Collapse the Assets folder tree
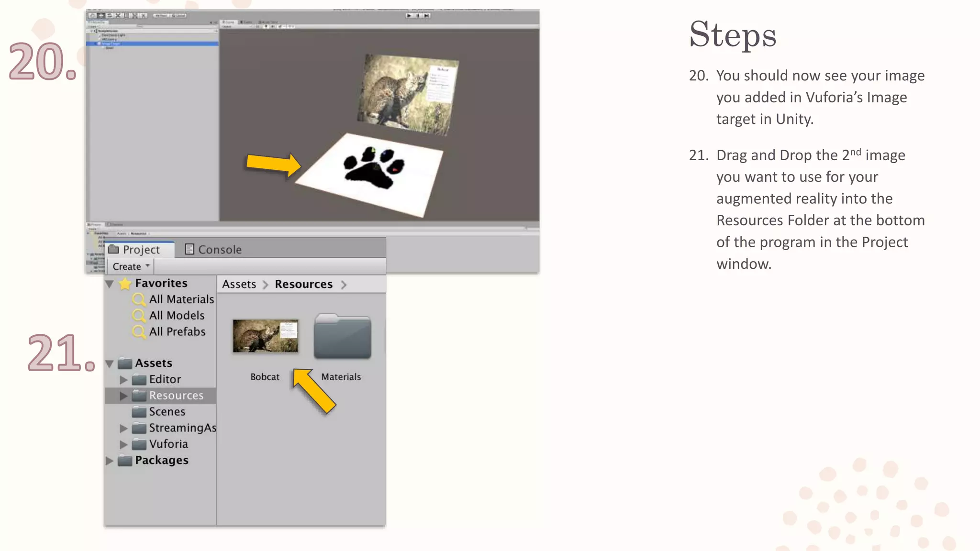Viewport: 980px width, 551px height. [110, 364]
